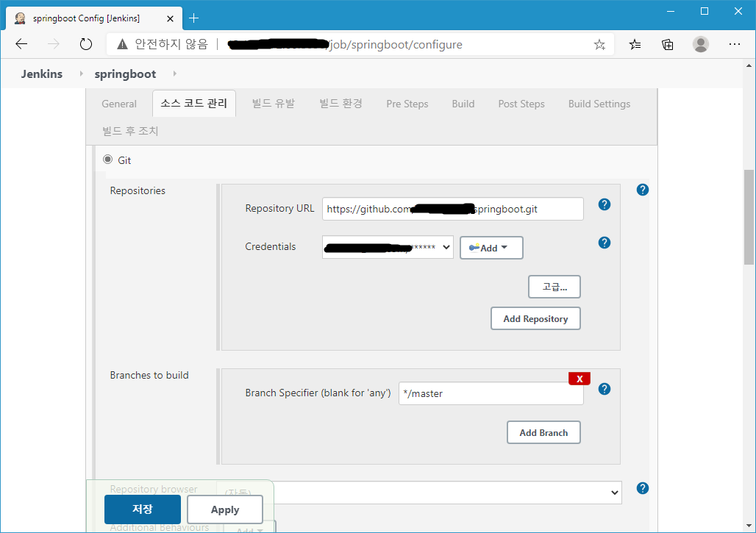Open a new browser tab

tap(194, 18)
